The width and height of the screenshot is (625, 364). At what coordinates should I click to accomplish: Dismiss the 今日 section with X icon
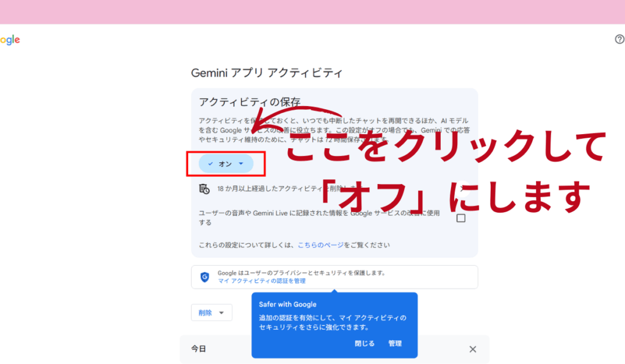click(472, 349)
